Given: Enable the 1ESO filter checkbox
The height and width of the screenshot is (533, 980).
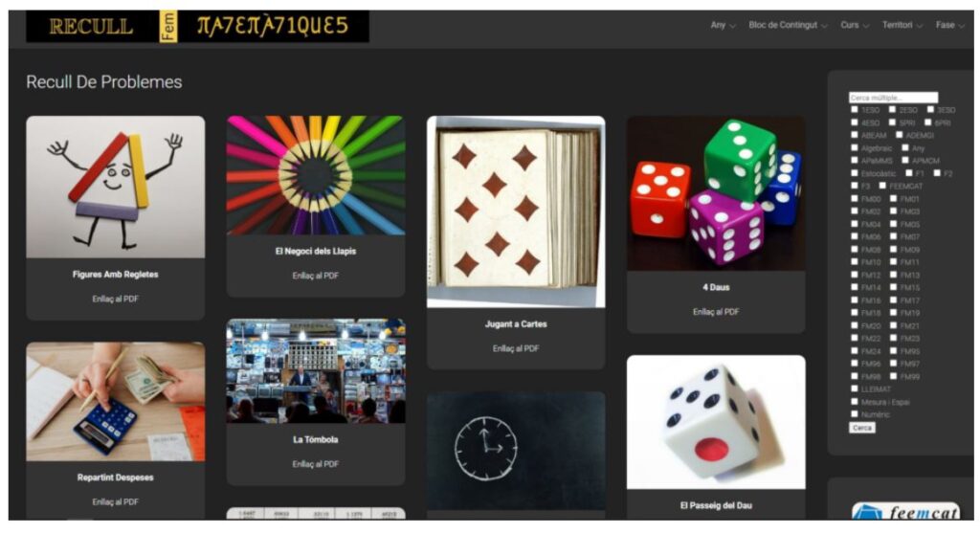Looking at the screenshot, I should (855, 109).
